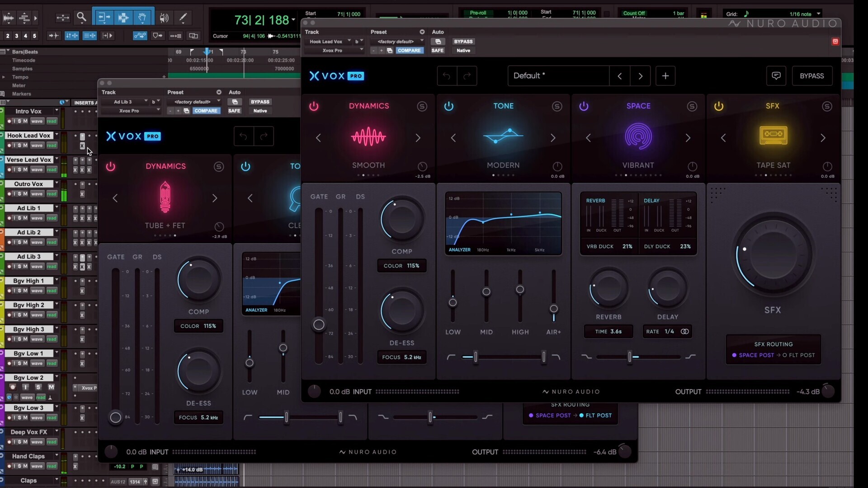
Task: Click large BYPASS button in Vox Pro
Action: (x=812, y=76)
